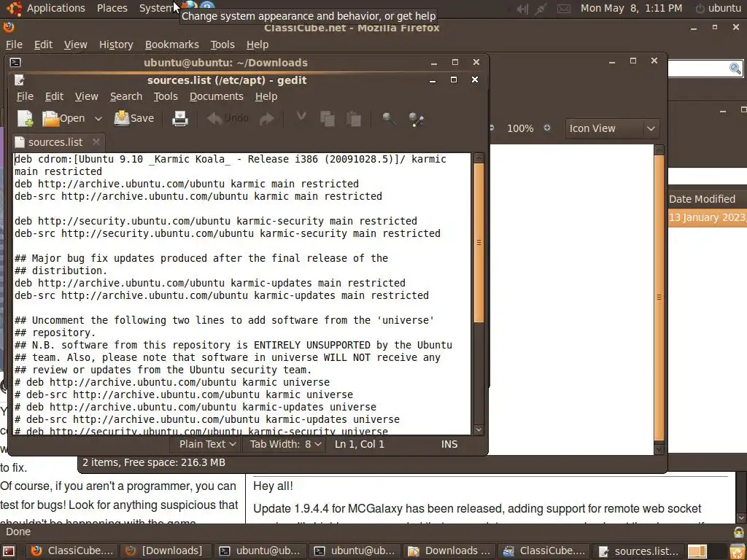Image resolution: width=747 pixels, height=560 pixels.
Task: Click the gedit vertical scrollbar thumb
Action: (479, 243)
